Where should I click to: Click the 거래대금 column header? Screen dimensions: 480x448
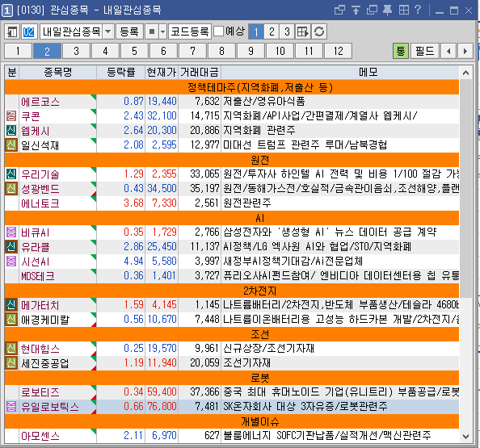pyautogui.click(x=200, y=72)
